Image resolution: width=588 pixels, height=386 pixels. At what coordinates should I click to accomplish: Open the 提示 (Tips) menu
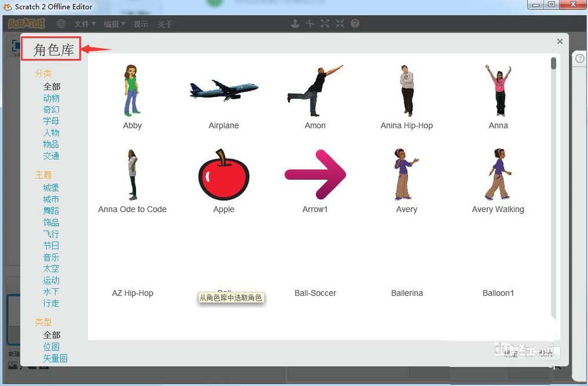click(x=141, y=24)
